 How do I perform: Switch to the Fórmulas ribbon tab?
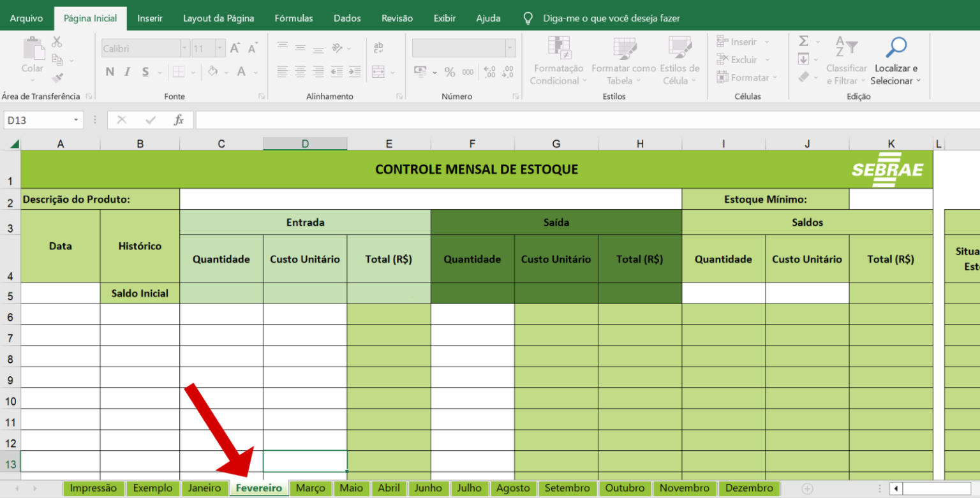point(293,18)
